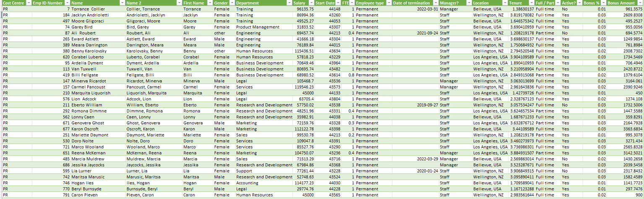Image resolution: width=644 pixels, height=199 pixels.
Task: Select Emp ID cell with value 497
Action: [x=51, y=21]
